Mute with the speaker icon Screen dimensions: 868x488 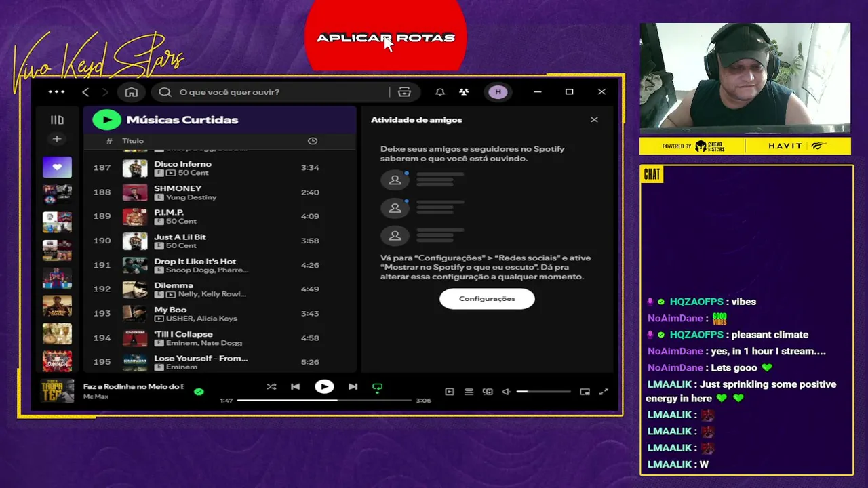click(506, 392)
